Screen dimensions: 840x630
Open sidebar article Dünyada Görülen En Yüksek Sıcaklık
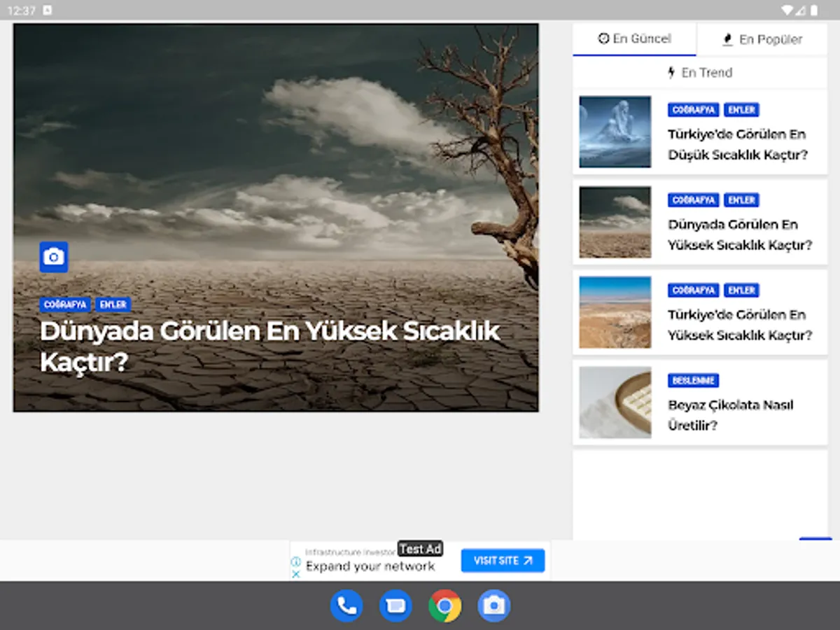pyautogui.click(x=740, y=234)
